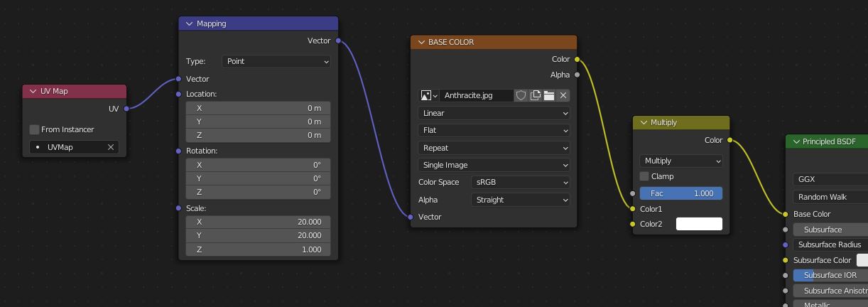Collapse the BASE COLOR node
Viewport: 868px width, 307px height.
[x=421, y=42]
